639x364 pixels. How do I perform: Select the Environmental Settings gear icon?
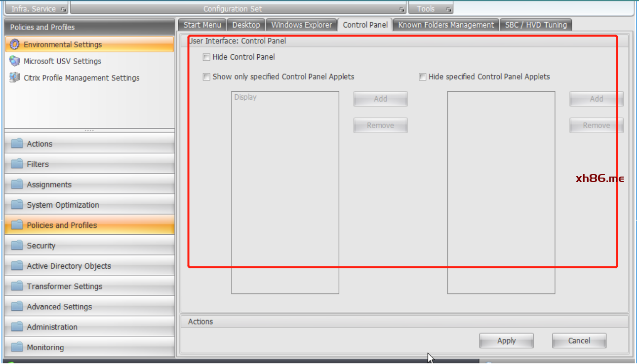[15, 44]
